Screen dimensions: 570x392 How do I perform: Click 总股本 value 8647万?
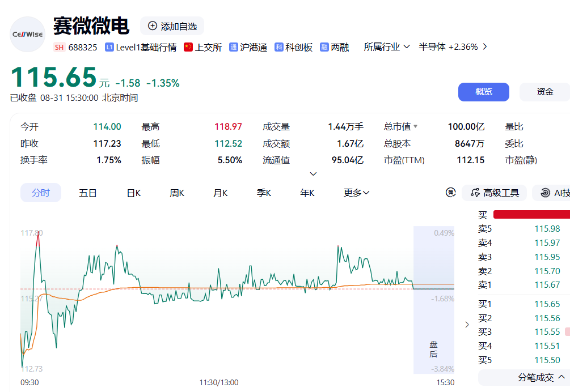pyautogui.click(x=470, y=143)
